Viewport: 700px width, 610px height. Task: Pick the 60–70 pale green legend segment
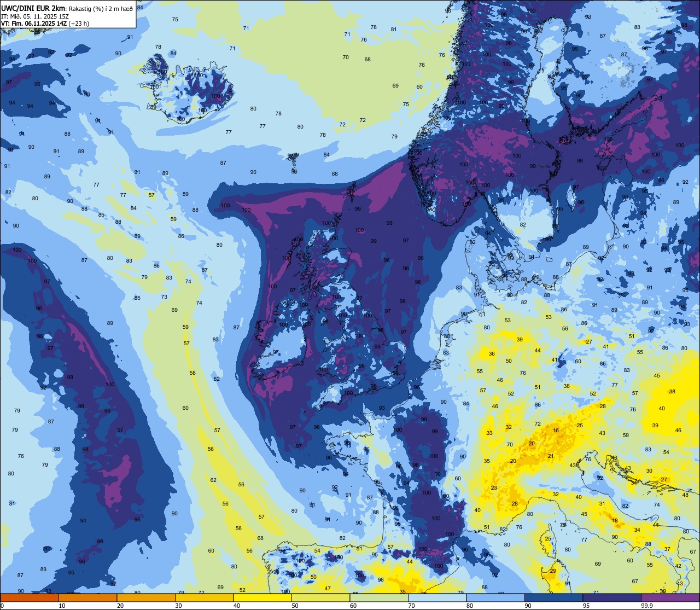point(378,597)
